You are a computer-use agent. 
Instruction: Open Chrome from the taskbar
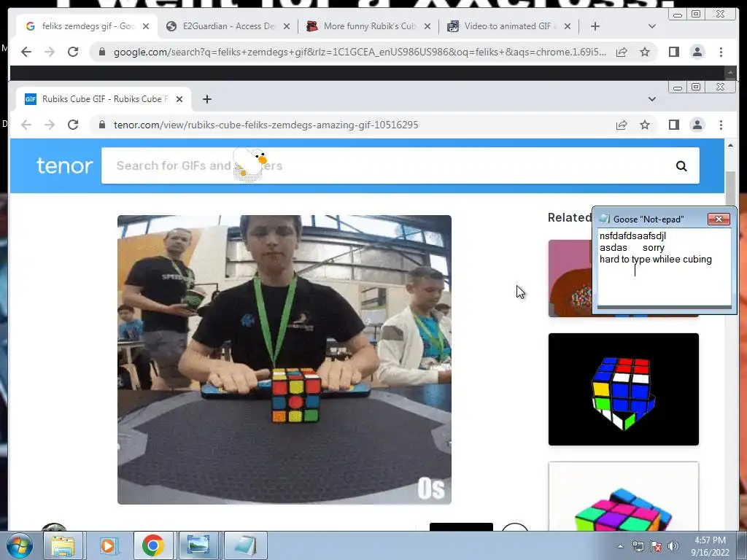coord(152,545)
